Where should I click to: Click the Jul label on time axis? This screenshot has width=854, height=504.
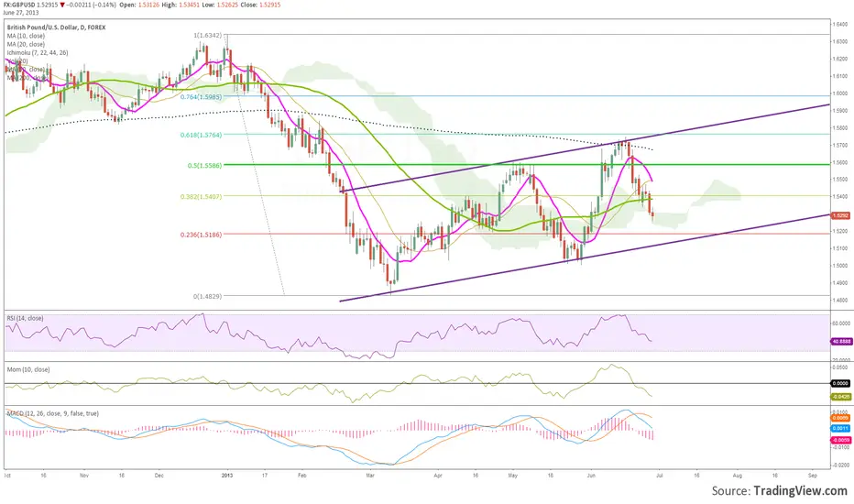pos(659,475)
